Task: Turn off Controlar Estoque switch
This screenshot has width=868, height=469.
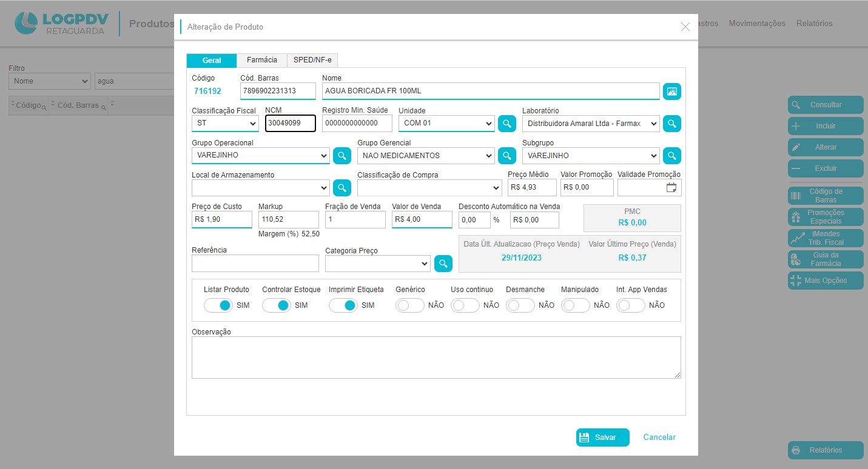Action: pos(276,305)
